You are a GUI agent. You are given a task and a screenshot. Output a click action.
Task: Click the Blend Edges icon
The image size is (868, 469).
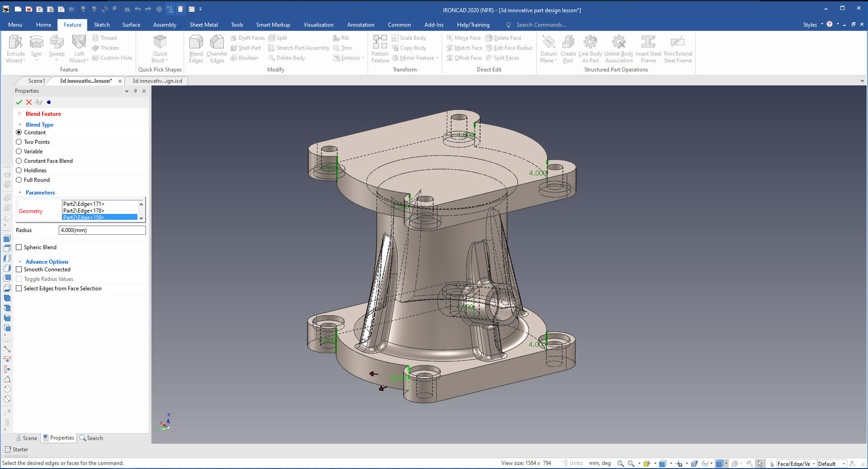pos(196,43)
